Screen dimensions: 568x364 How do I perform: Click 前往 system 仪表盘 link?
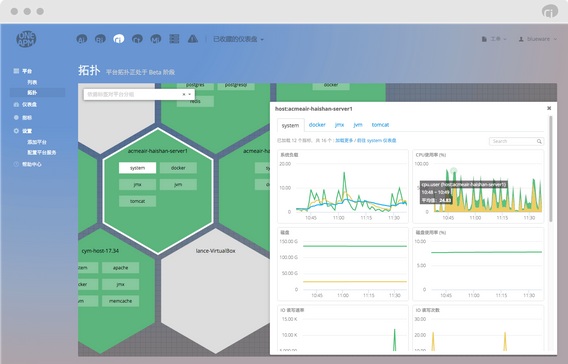(377, 141)
